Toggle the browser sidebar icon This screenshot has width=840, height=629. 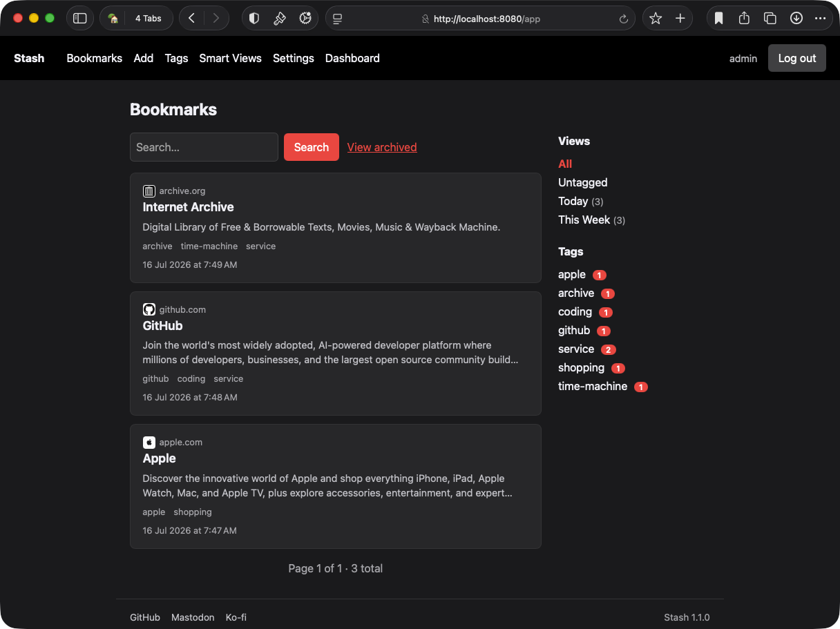pos(80,19)
